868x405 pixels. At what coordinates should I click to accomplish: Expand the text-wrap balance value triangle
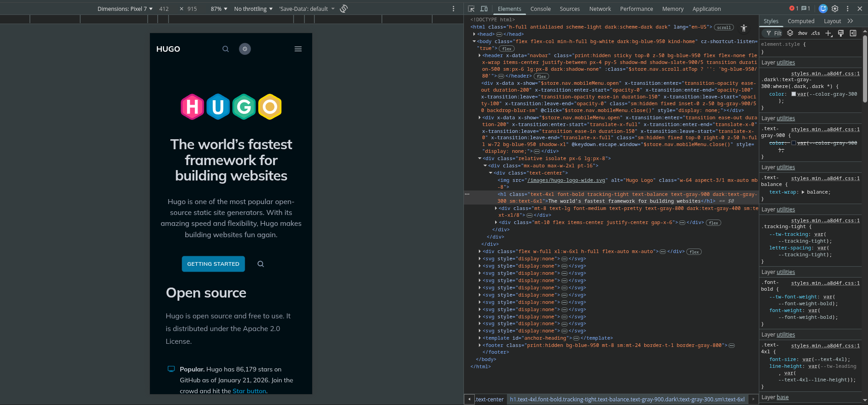point(803,192)
